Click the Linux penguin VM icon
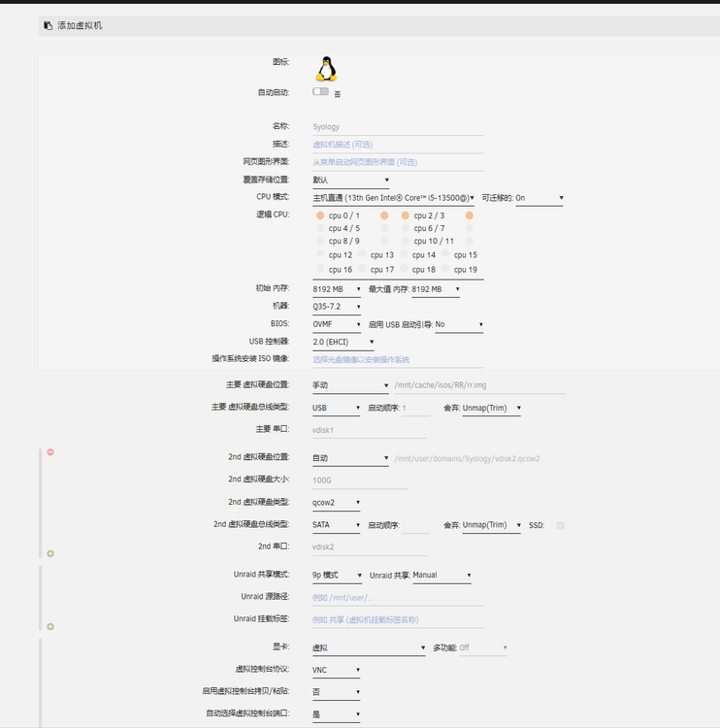The image size is (720, 728). pyautogui.click(x=326, y=69)
